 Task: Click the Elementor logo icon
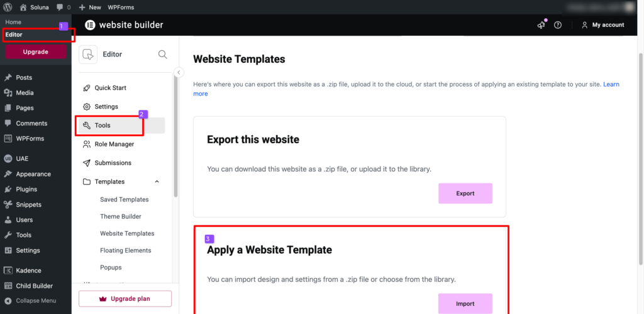[90, 25]
